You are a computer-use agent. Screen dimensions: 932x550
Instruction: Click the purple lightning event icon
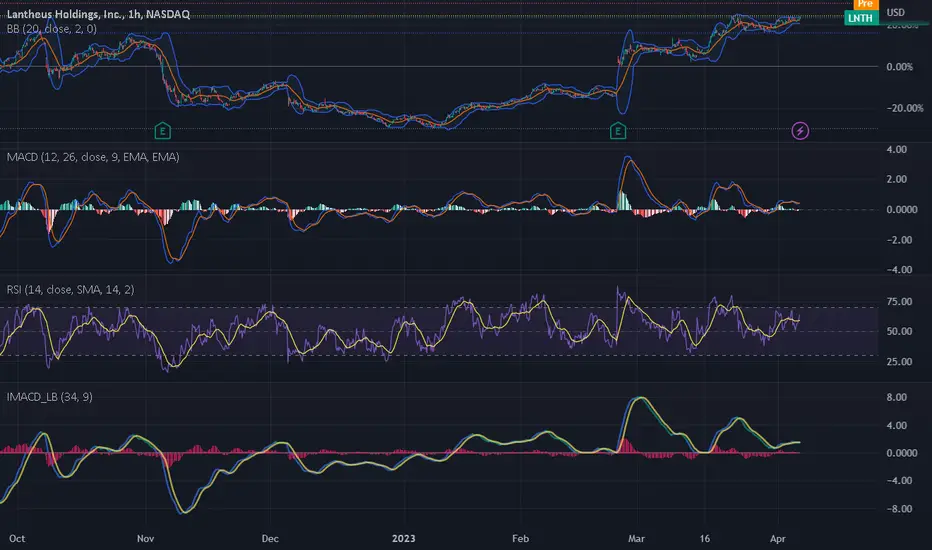point(800,131)
